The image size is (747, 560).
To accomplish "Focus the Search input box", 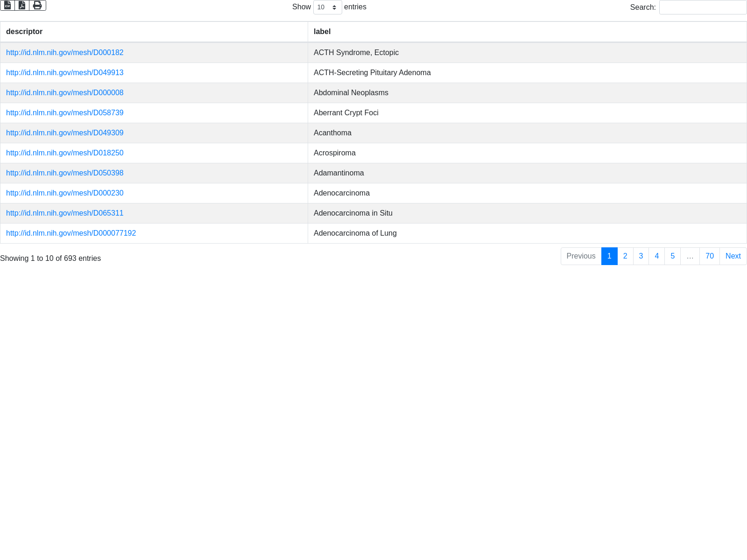I will [x=703, y=7].
